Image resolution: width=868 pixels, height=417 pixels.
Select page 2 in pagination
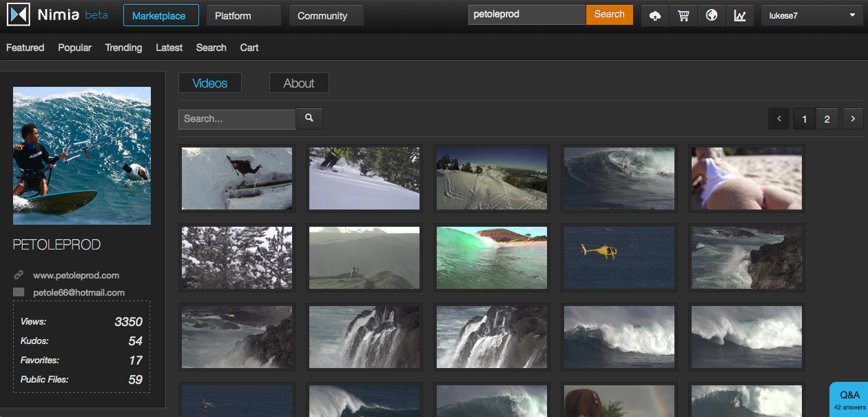point(827,119)
